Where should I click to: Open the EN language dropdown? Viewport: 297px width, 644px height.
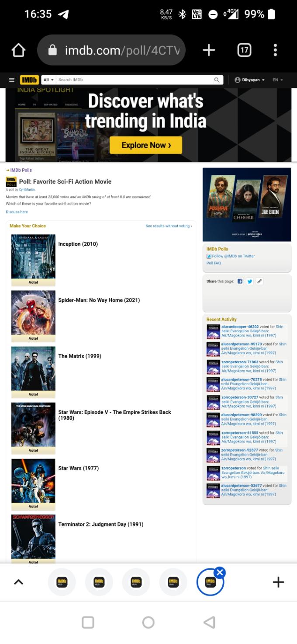pos(278,80)
